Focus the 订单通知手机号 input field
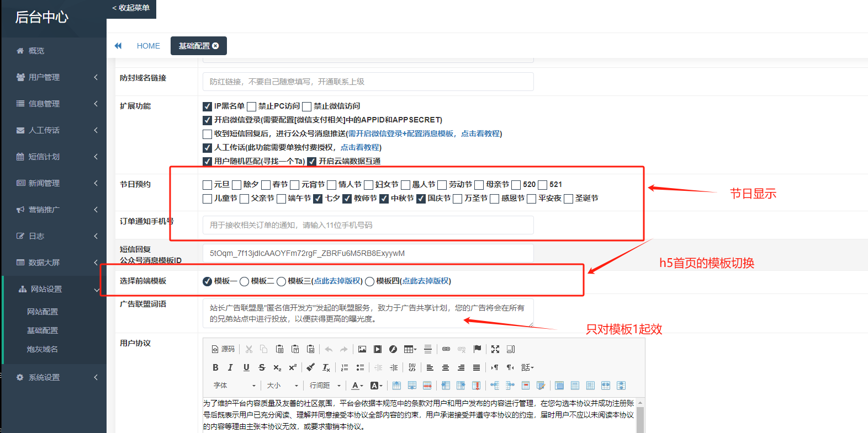This screenshot has width=868, height=433. tap(368, 225)
